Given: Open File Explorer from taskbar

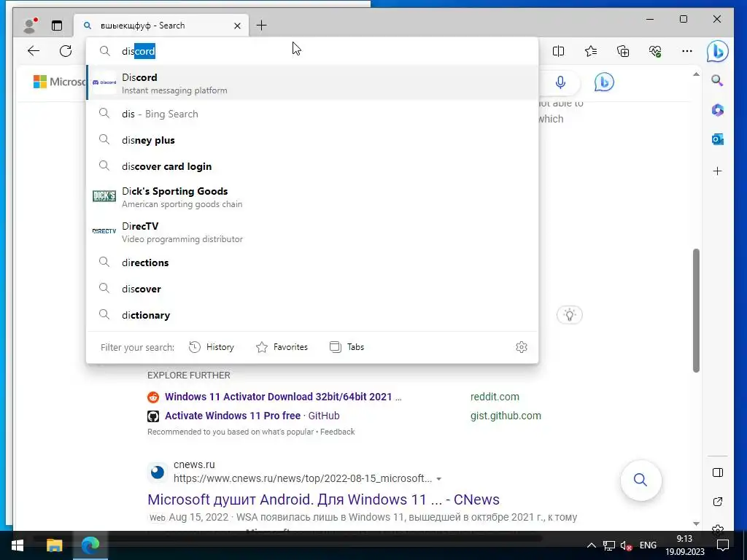Looking at the screenshot, I should (54, 545).
